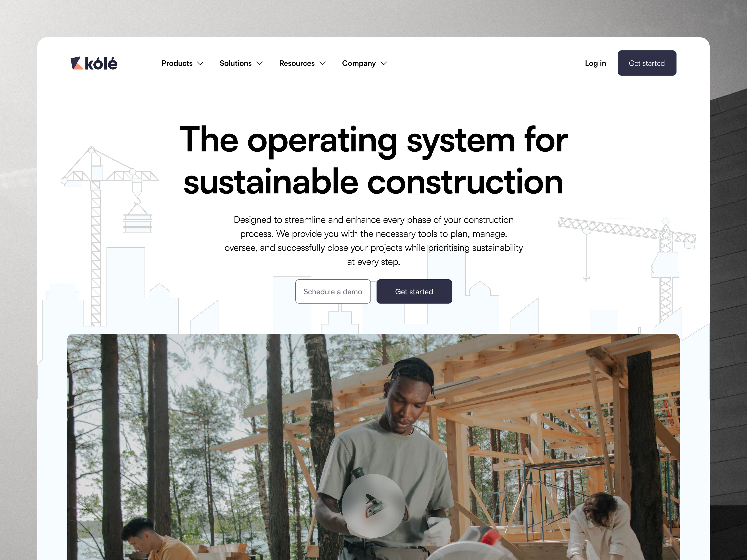The height and width of the screenshot is (560, 747).
Task: Click the Log in link
Action: pos(595,63)
